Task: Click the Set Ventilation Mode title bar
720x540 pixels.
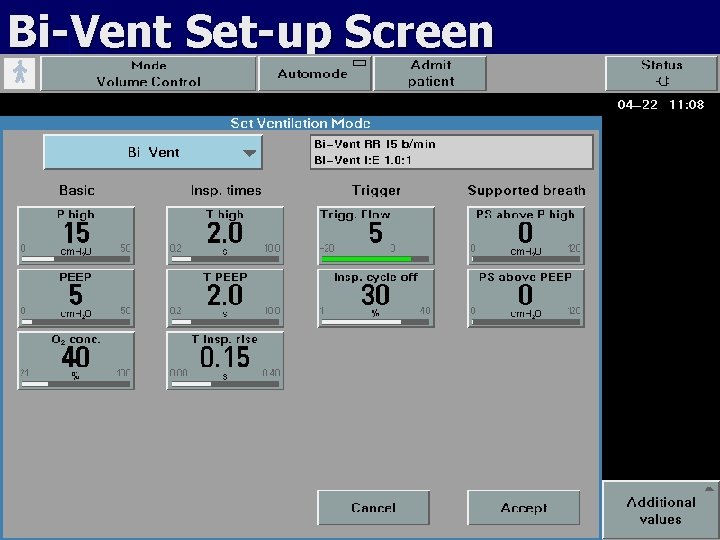Action: click(x=300, y=123)
